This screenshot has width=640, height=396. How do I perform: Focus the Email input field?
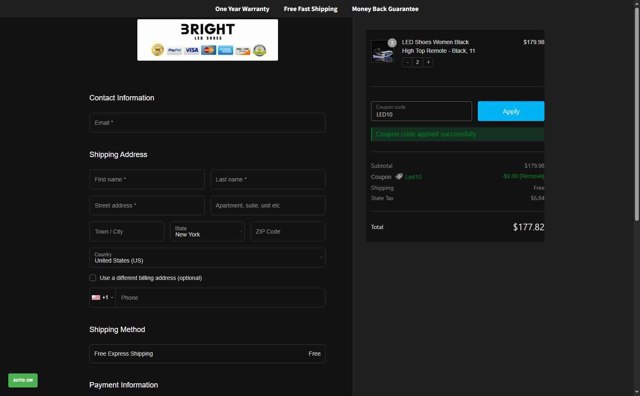pyautogui.click(x=207, y=122)
